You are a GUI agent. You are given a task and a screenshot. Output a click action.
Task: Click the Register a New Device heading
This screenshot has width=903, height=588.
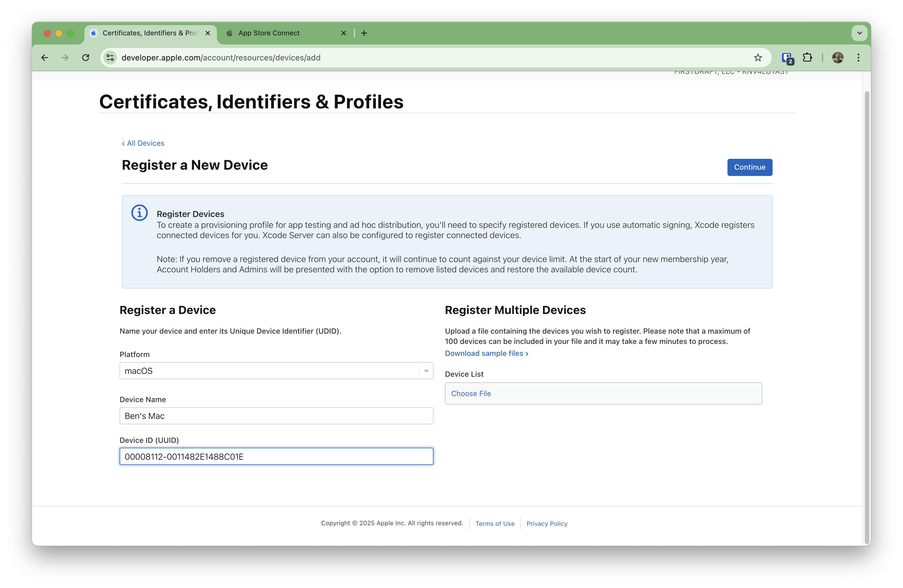tap(195, 165)
